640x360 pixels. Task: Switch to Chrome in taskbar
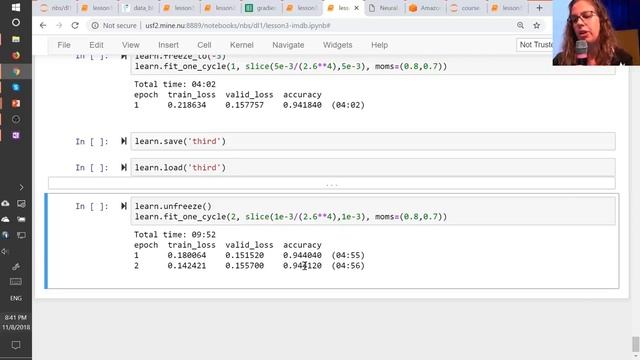[x=16, y=71]
